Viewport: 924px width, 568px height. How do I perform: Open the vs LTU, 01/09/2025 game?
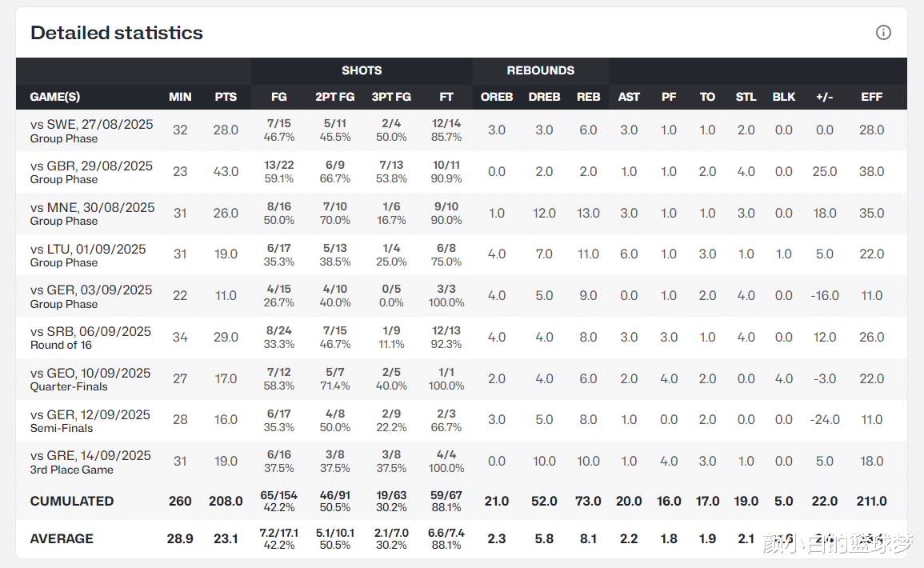(x=88, y=250)
